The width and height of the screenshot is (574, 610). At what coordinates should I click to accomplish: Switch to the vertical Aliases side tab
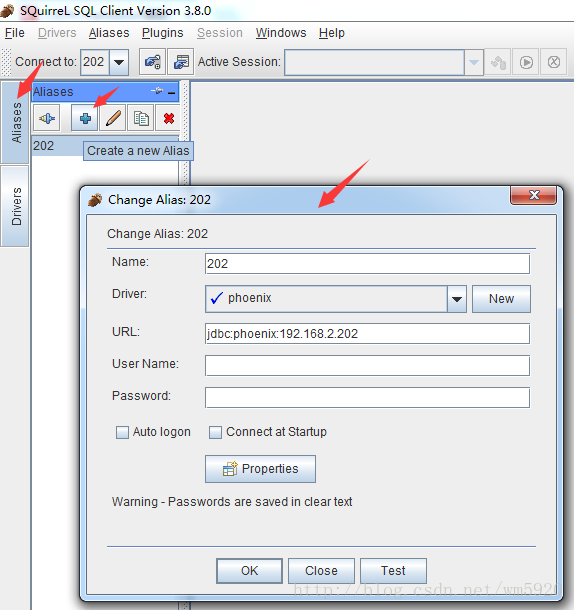click(x=15, y=122)
